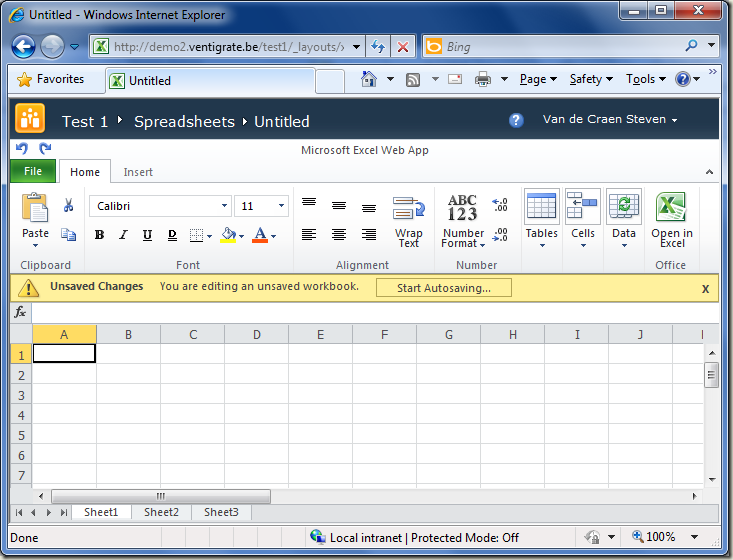The height and width of the screenshot is (560, 733).
Task: Select cell A1
Action: 65,353
